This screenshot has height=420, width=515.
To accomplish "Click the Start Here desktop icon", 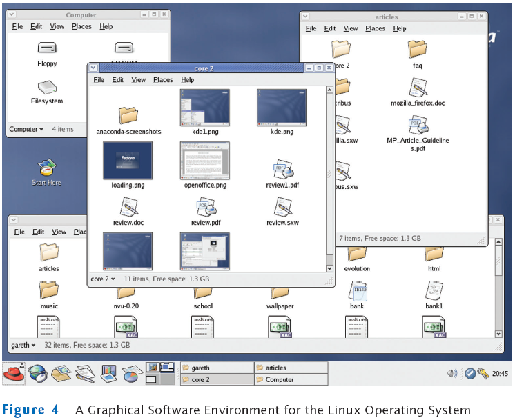I will click(x=46, y=168).
